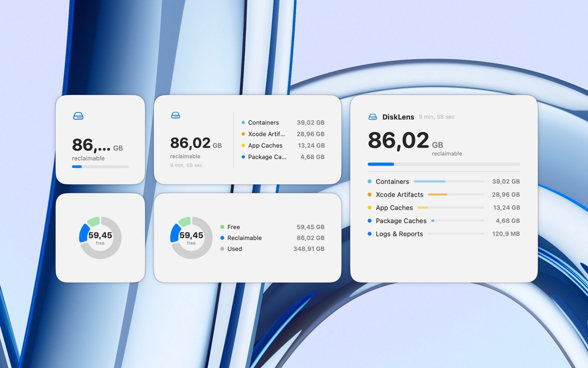Click the Free legend row
The height and width of the screenshot is (368, 588).
pyautogui.click(x=272, y=227)
